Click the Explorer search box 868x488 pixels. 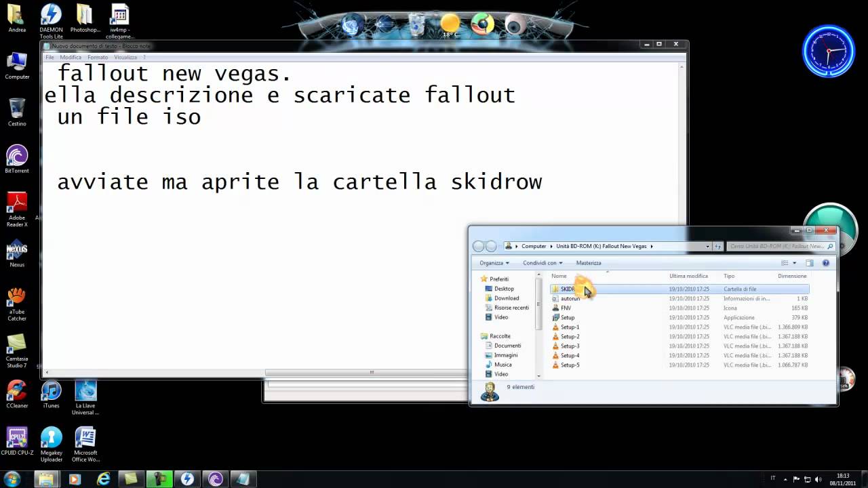pyautogui.click(x=781, y=246)
